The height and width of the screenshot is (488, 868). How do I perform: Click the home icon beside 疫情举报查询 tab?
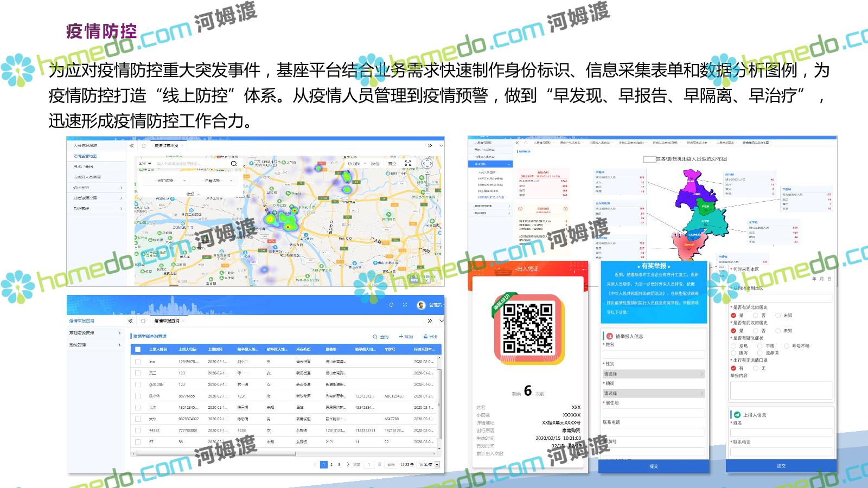tap(143, 321)
